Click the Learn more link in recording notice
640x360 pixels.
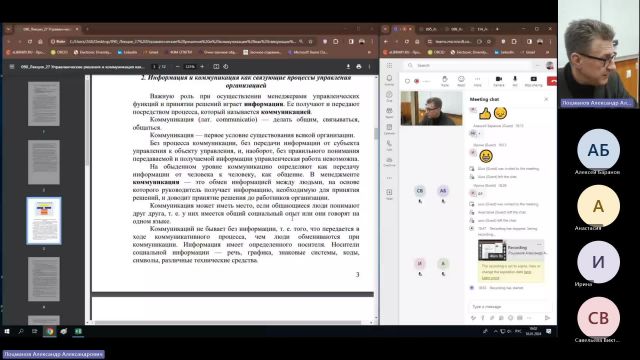[490, 278]
